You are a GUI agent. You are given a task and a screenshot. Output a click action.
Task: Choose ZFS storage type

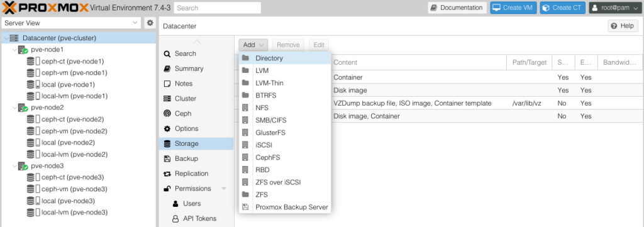pyautogui.click(x=285, y=194)
